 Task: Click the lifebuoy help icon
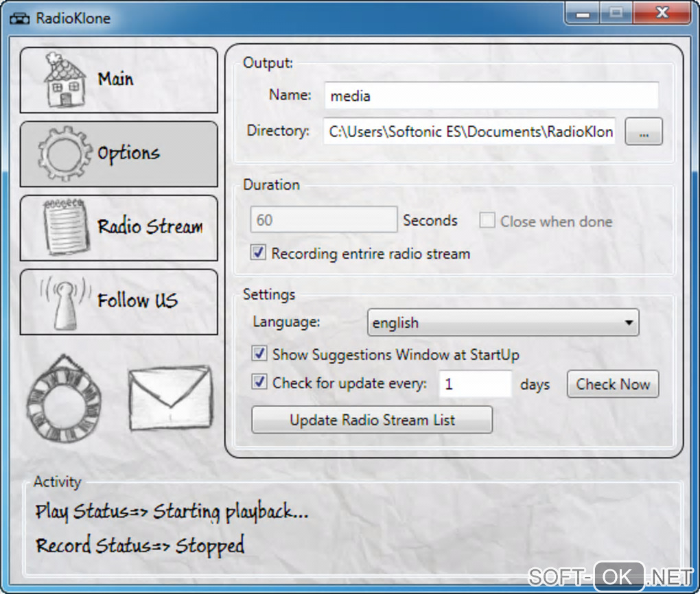click(x=64, y=398)
